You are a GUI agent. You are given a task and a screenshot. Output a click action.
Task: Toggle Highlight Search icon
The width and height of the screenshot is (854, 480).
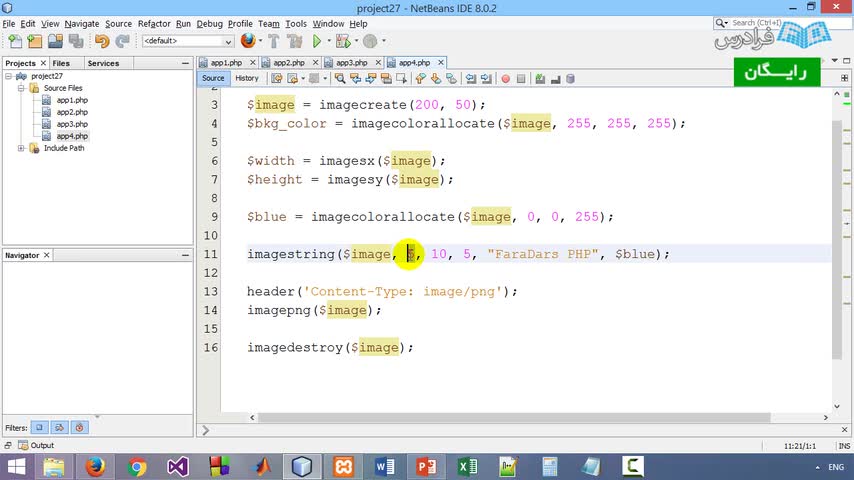[386, 79]
